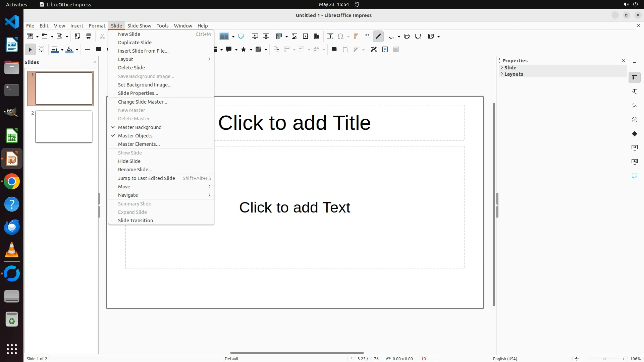The width and height of the screenshot is (644, 362).
Task: Click Duplicate Slide toolbar icon
Action: (407, 36)
